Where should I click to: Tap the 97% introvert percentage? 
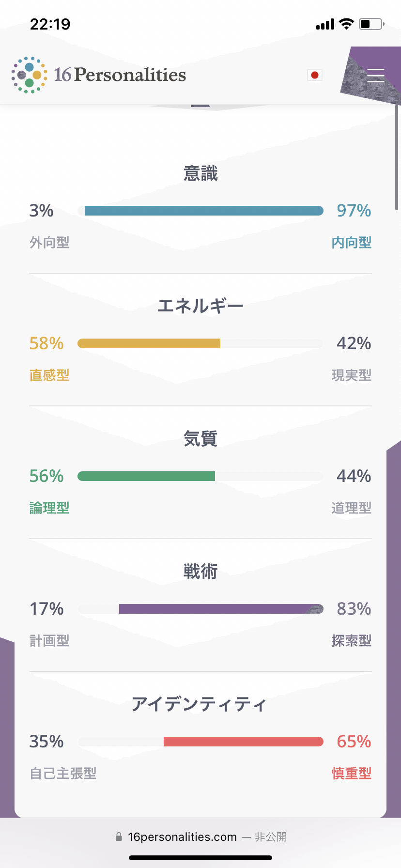[354, 211]
